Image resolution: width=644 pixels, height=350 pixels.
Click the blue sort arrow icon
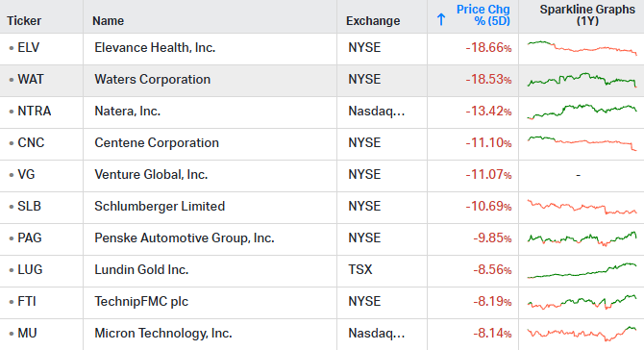click(441, 19)
